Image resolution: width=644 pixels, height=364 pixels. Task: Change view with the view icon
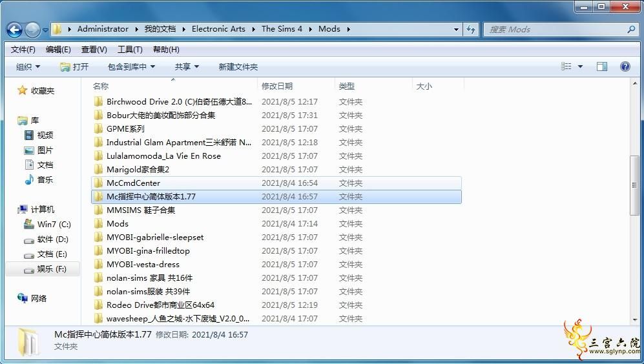coord(566,66)
